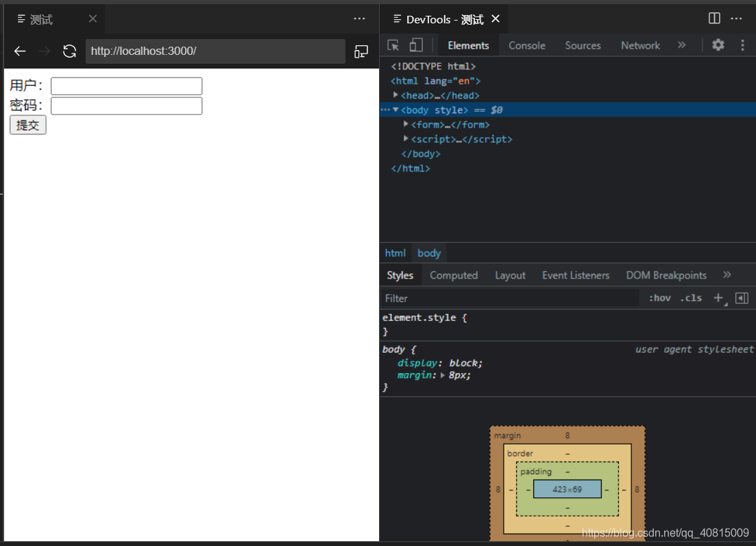Click the margin top value 8
756x546 pixels.
[568, 436]
